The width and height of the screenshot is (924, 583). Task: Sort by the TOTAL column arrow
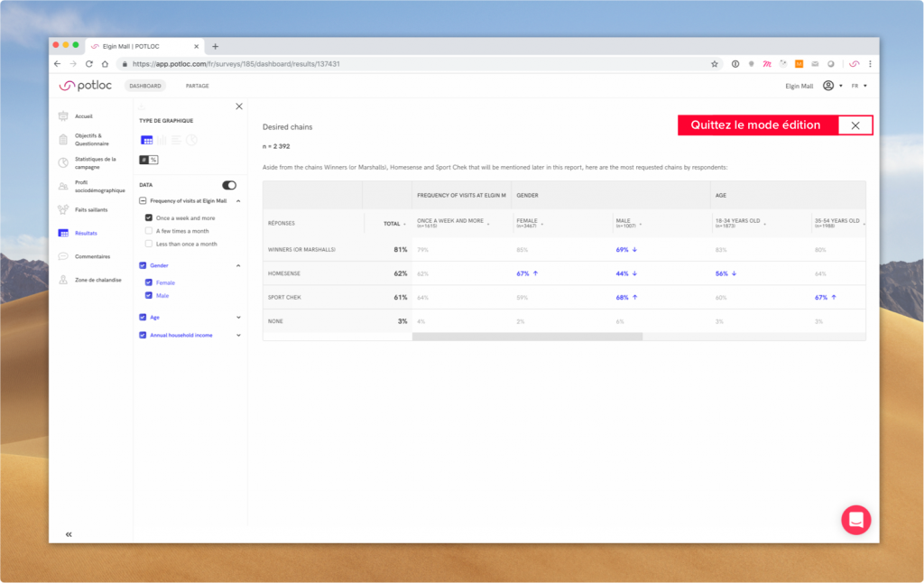(x=404, y=224)
